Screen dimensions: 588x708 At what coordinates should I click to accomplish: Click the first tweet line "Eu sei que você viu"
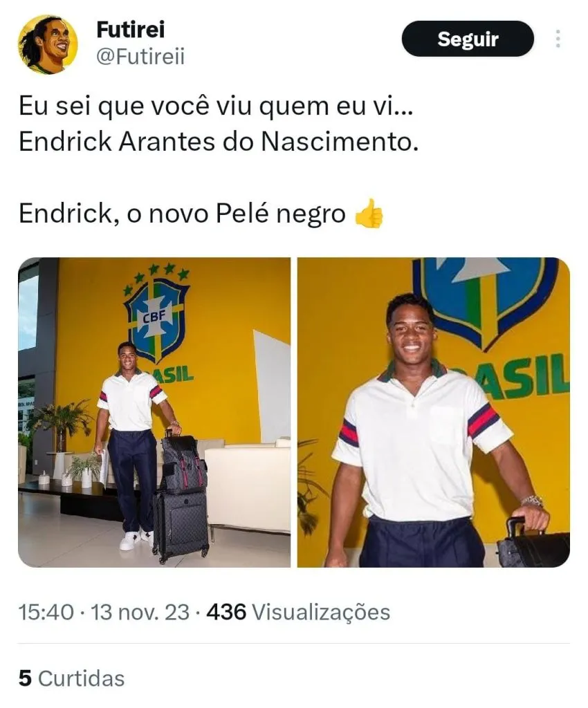pyautogui.click(x=216, y=106)
